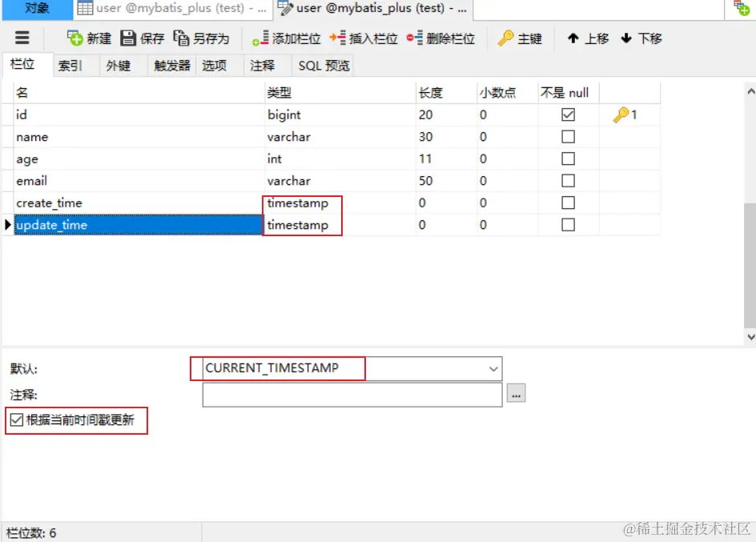756x542 pixels.
Task: Click the 另存为 (Save As) button
Action: tap(201, 38)
